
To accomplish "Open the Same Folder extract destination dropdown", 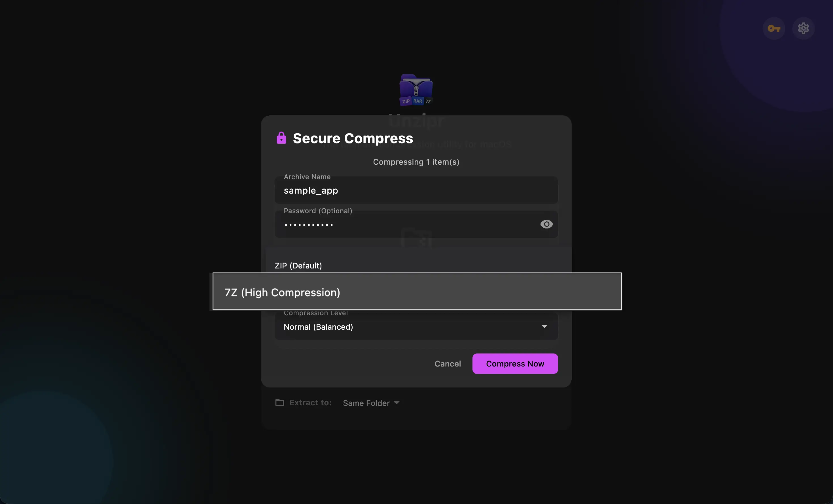I will click(371, 403).
